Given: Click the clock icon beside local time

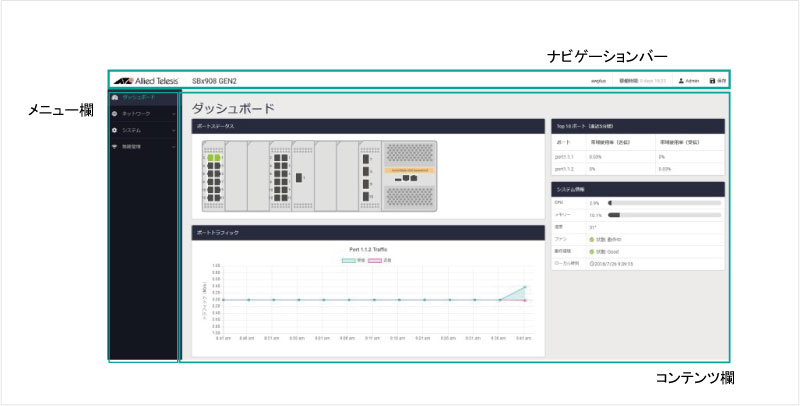Looking at the screenshot, I should [x=591, y=264].
